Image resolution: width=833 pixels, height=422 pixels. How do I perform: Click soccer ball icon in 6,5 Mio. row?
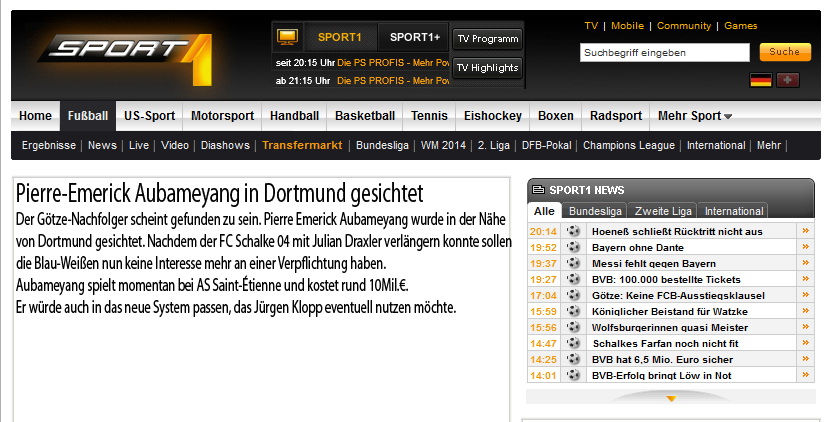tap(573, 358)
